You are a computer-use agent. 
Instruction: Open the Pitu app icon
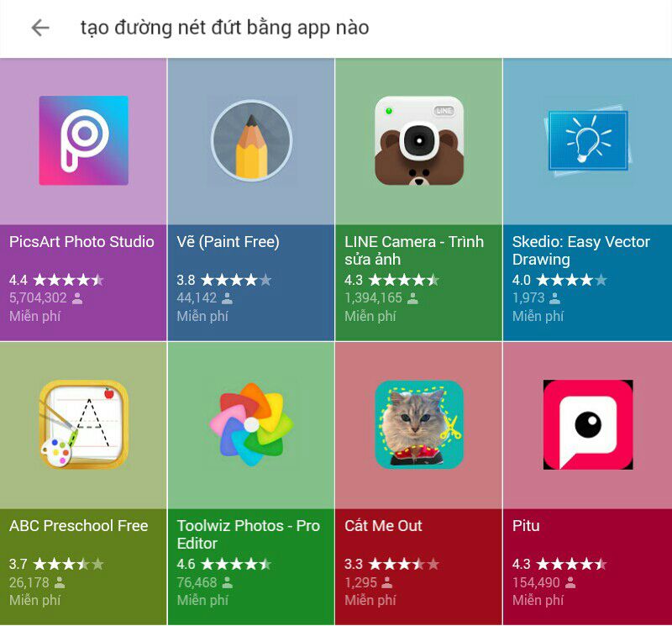click(x=587, y=424)
